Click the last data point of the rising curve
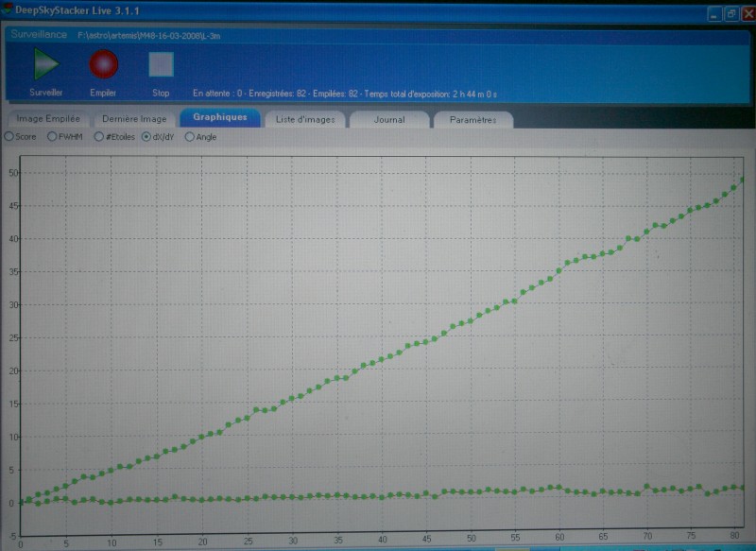This screenshot has width=756, height=551. (x=743, y=180)
